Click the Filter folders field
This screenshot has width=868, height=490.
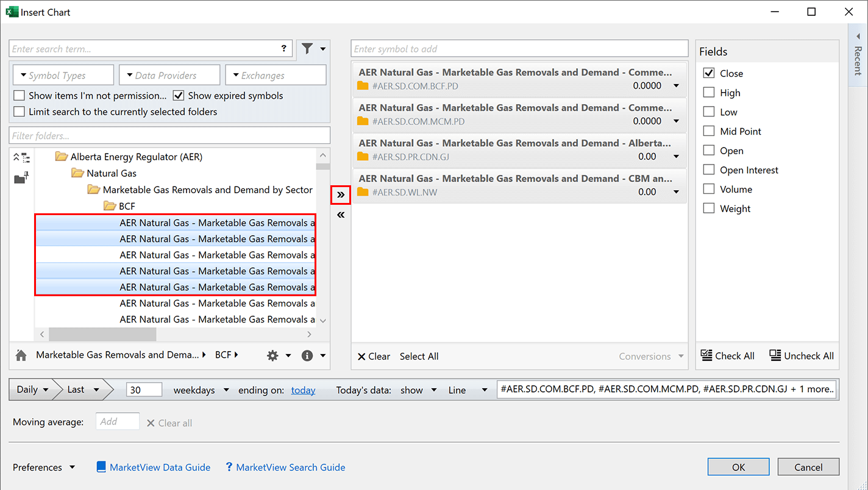(x=169, y=135)
